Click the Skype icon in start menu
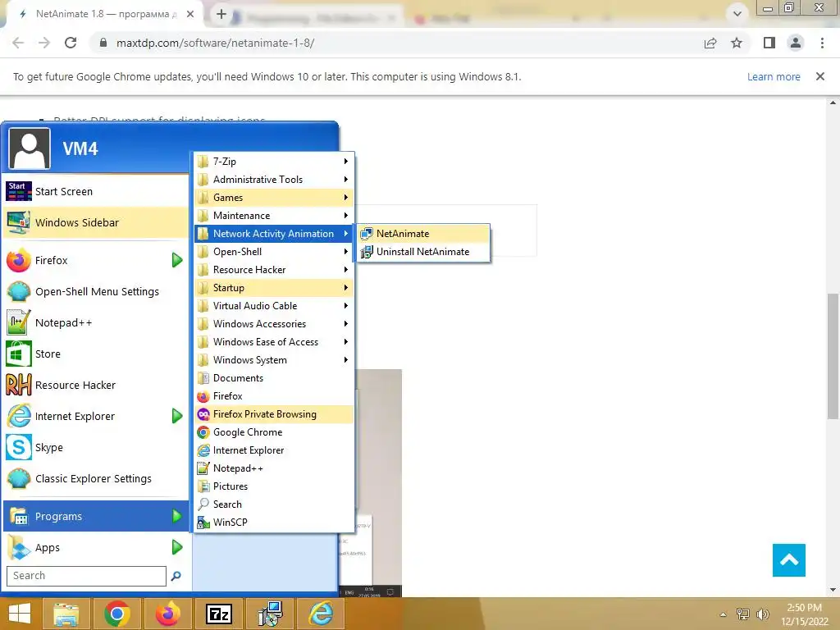This screenshot has height=630, width=840. (x=19, y=447)
